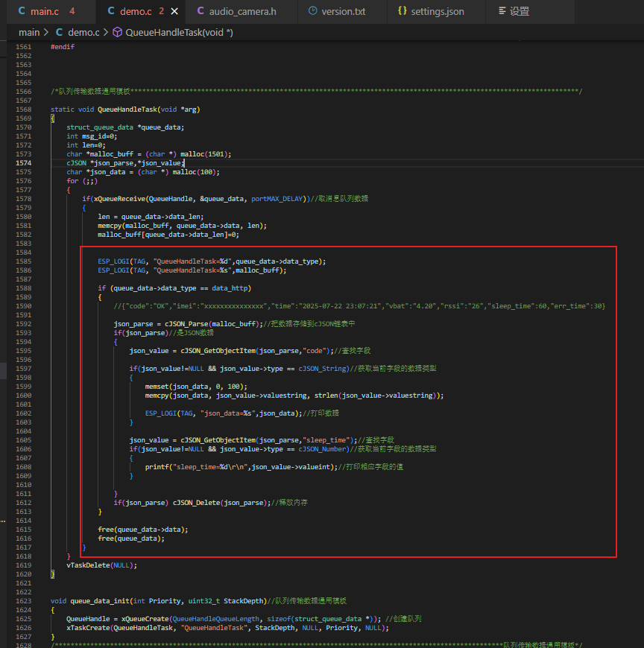This screenshot has width=644, height=648.
Task: Click 'uint32_t' parameter type
Action: [x=204, y=601]
